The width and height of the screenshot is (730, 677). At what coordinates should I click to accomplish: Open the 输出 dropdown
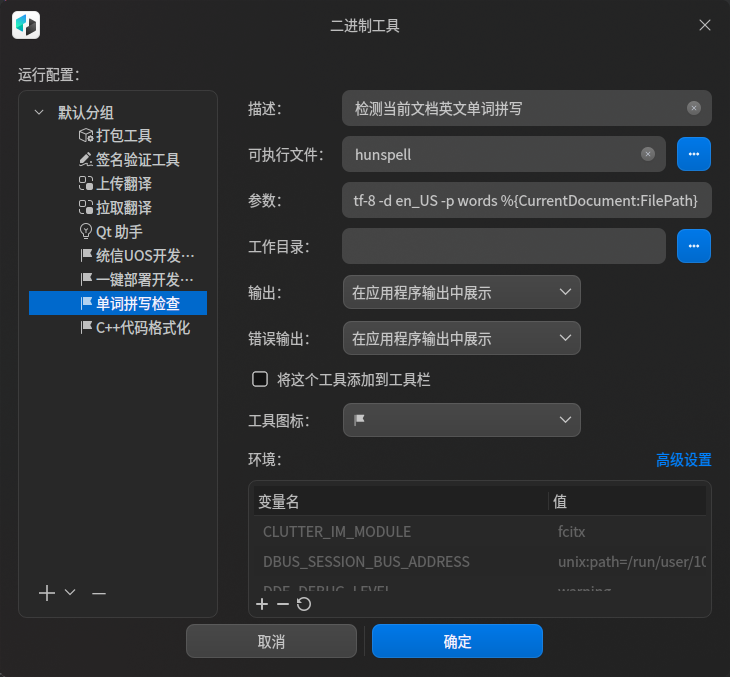(461, 293)
